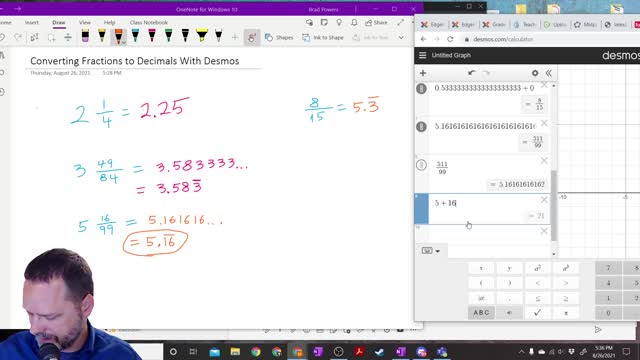Image resolution: width=640 pixels, height=360 pixels.
Task: Open Steam from the taskbar
Action: point(379,351)
